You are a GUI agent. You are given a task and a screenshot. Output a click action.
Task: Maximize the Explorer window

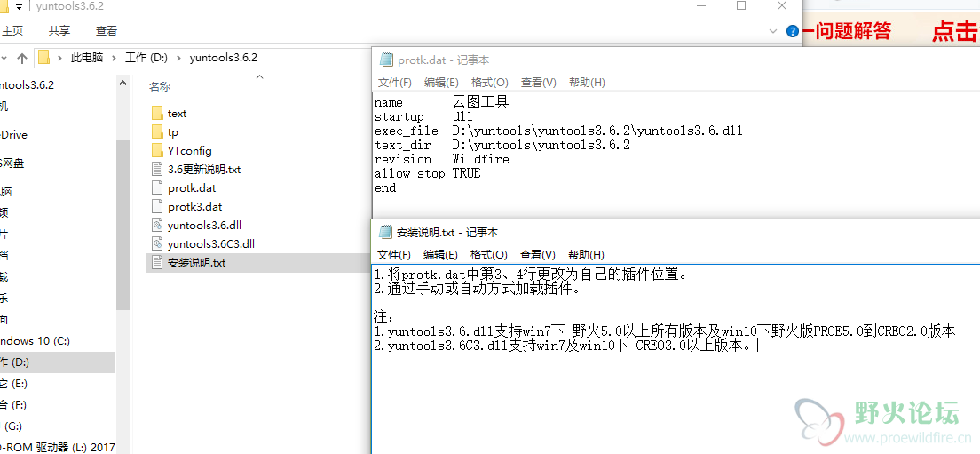click(x=740, y=5)
